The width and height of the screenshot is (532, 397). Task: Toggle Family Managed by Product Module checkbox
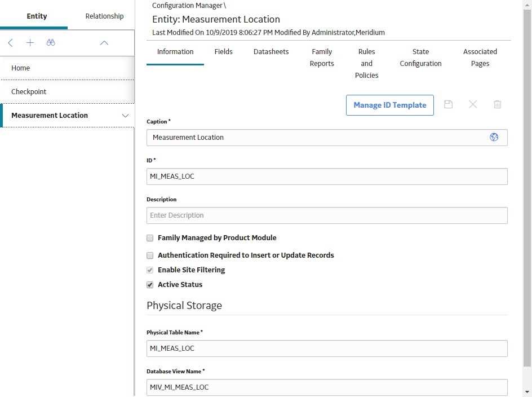pyautogui.click(x=150, y=238)
